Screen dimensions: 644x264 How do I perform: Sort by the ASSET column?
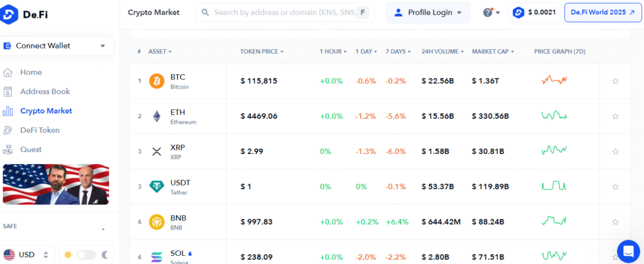pos(160,52)
